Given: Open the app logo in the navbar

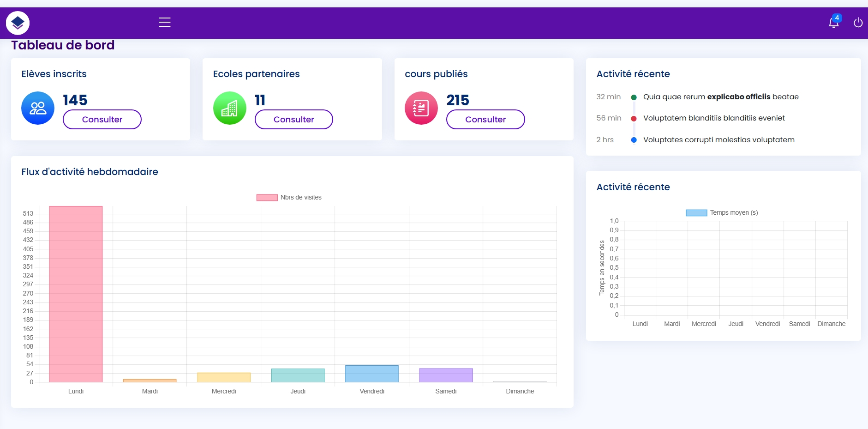Looking at the screenshot, I should [18, 22].
